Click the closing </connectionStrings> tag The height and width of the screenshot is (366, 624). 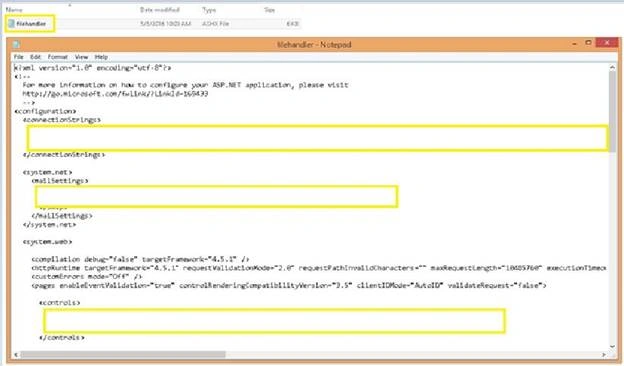[x=64, y=154]
